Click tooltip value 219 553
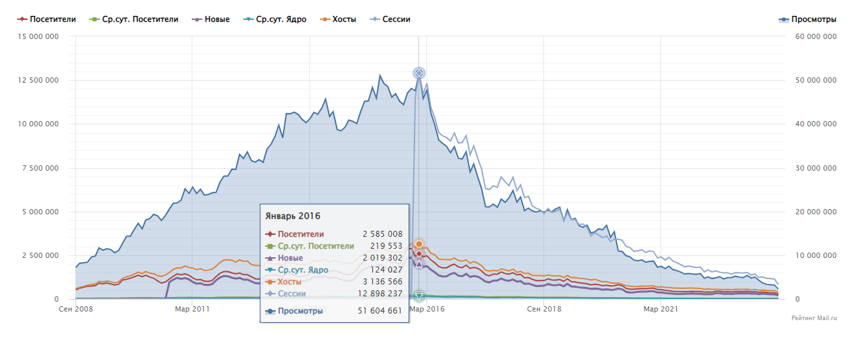The height and width of the screenshot is (338, 868). [386, 245]
